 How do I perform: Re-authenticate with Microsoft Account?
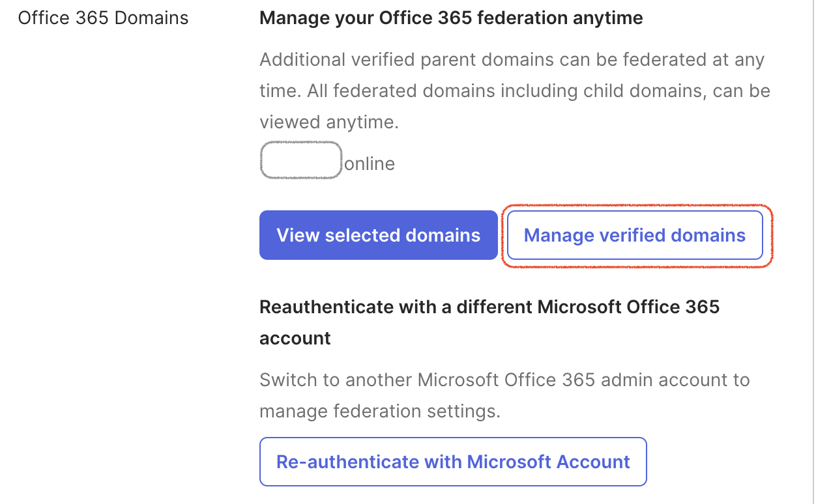[x=453, y=462]
